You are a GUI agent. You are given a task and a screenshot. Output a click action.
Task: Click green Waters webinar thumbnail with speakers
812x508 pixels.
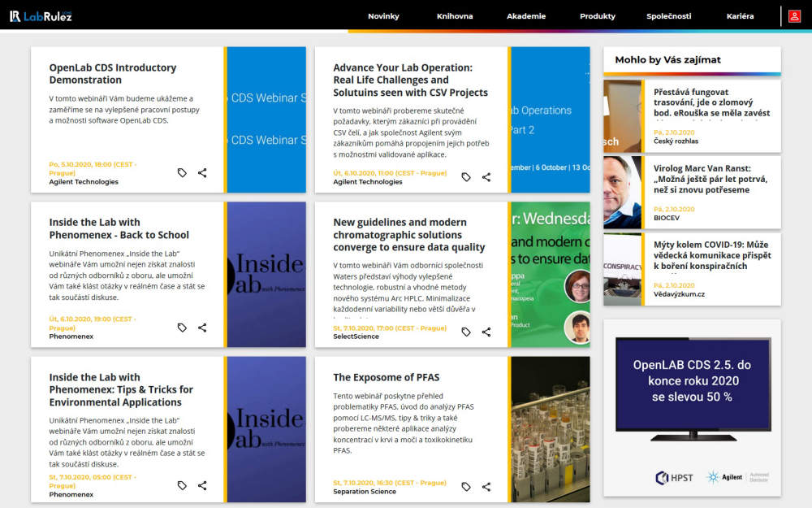(551, 274)
